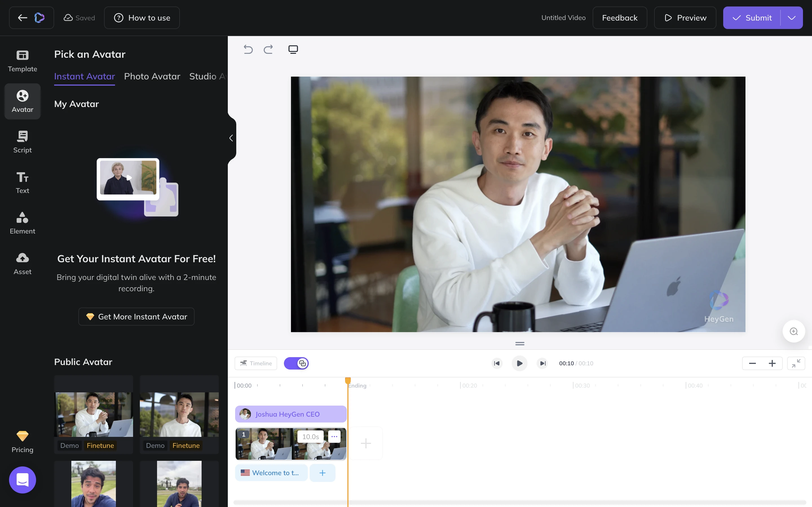Open the screen aspect ratio icon
Image resolution: width=812 pixels, height=507 pixels.
click(293, 50)
